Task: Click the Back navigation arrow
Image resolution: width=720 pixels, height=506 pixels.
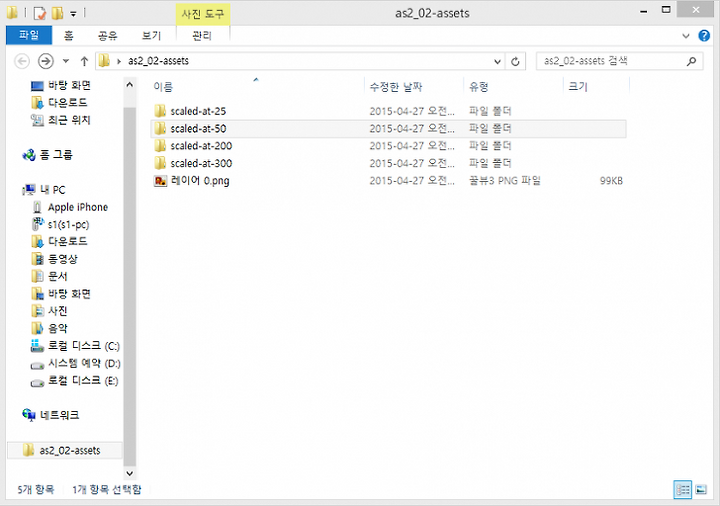Action: tap(22, 61)
